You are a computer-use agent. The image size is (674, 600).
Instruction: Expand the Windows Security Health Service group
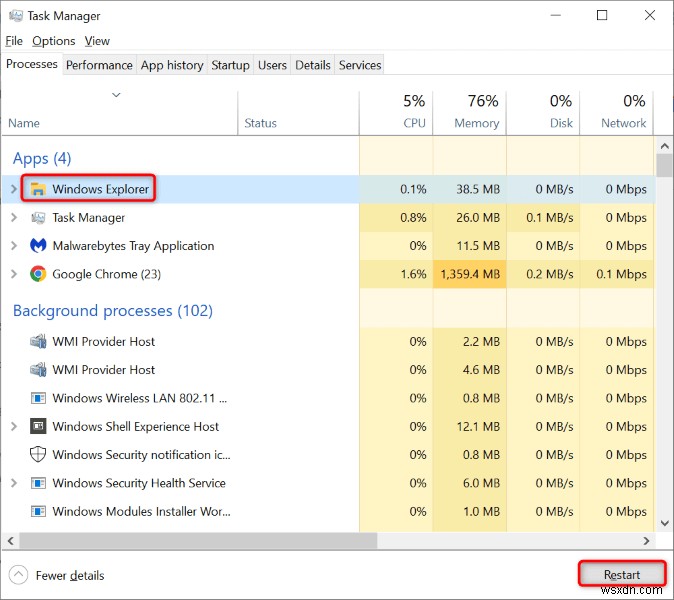[13, 483]
